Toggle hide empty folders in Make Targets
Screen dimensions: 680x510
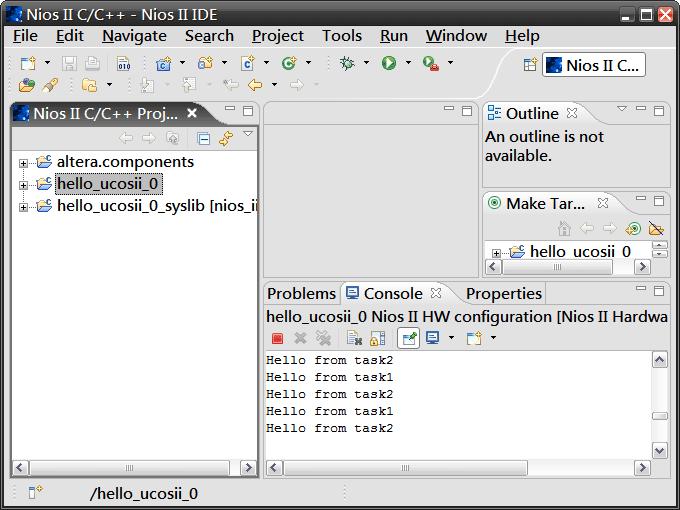[x=656, y=228]
